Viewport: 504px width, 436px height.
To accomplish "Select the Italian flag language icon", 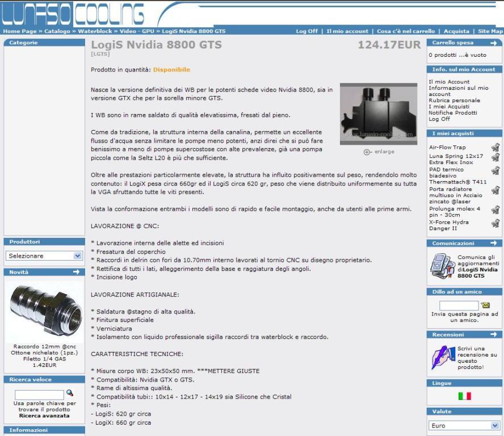I will tap(464, 396).
